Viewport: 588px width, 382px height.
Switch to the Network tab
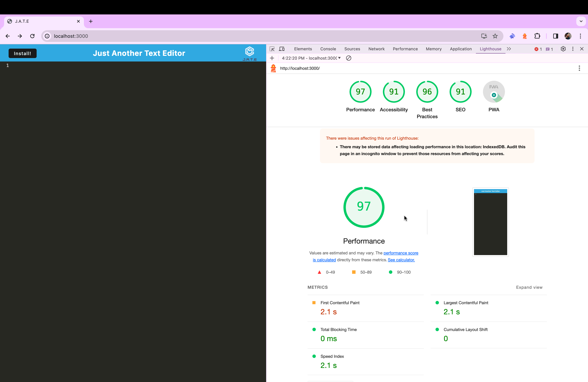[x=376, y=49]
